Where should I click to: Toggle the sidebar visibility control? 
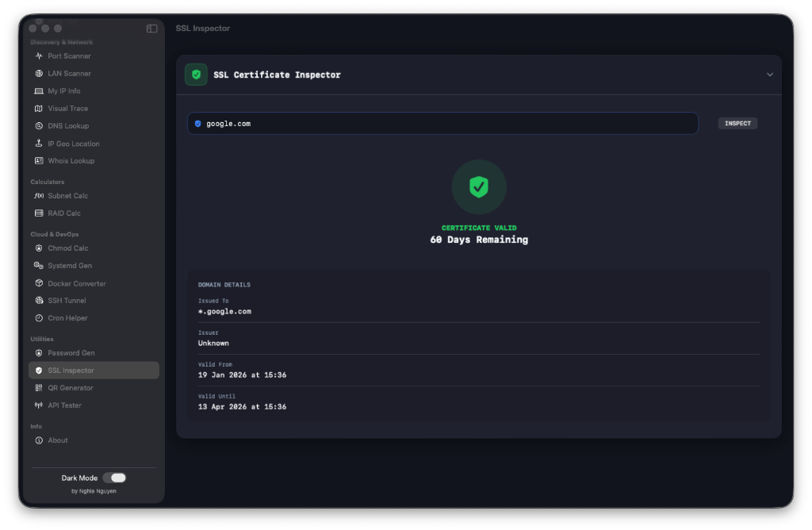[151, 28]
